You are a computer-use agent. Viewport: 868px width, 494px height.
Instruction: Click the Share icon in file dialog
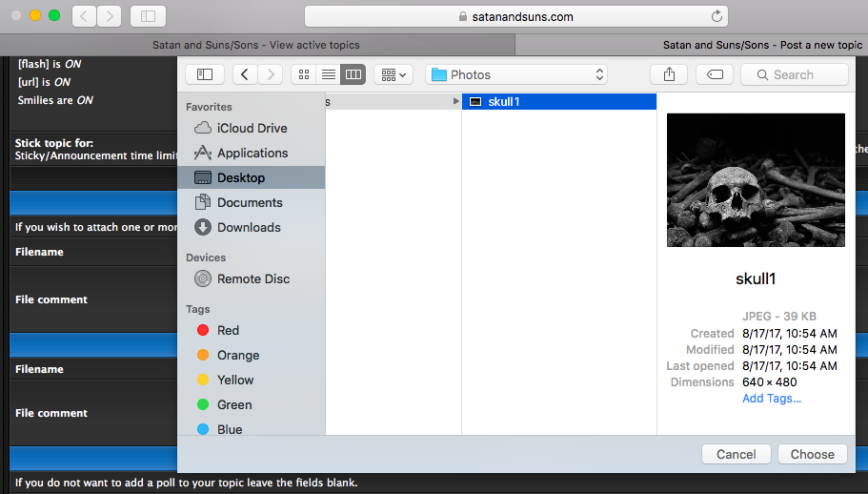click(x=668, y=74)
